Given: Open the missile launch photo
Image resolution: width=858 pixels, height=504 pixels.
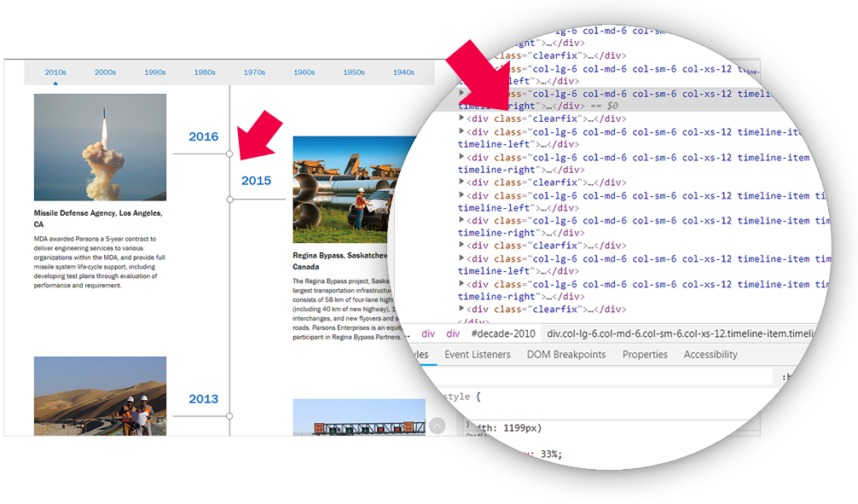Looking at the screenshot, I should point(100,148).
